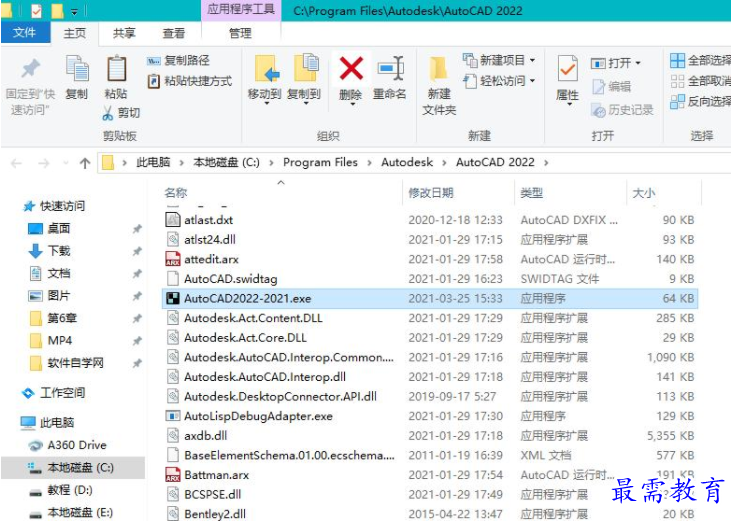The width and height of the screenshot is (733, 522).
Task: Click Autodesk in the address bar
Action: tap(407, 162)
